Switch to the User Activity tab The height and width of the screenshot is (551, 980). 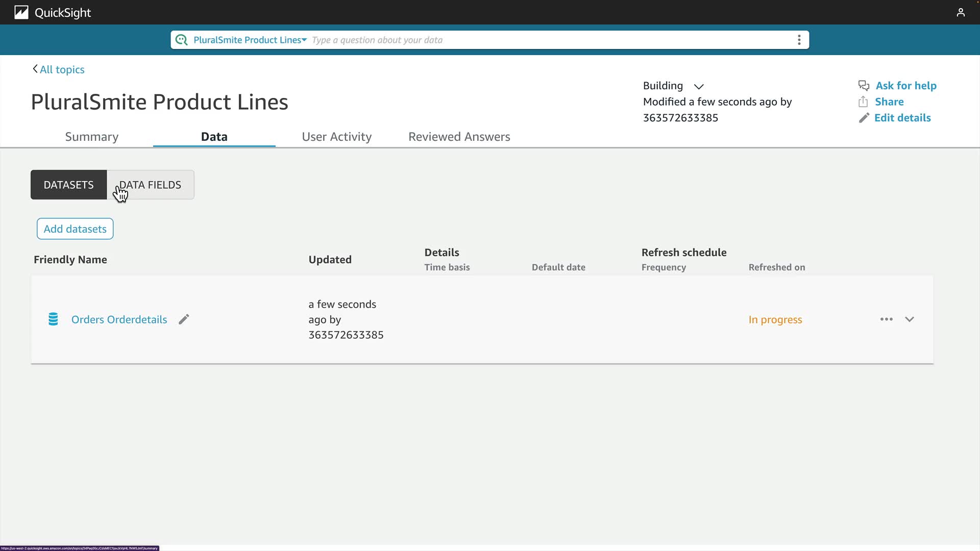coord(336,137)
